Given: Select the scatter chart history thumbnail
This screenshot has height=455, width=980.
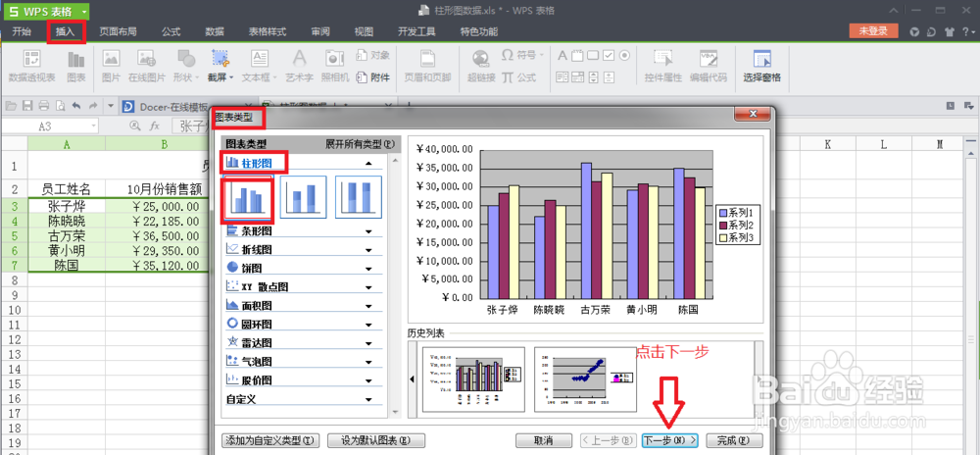Looking at the screenshot, I should pos(584,379).
